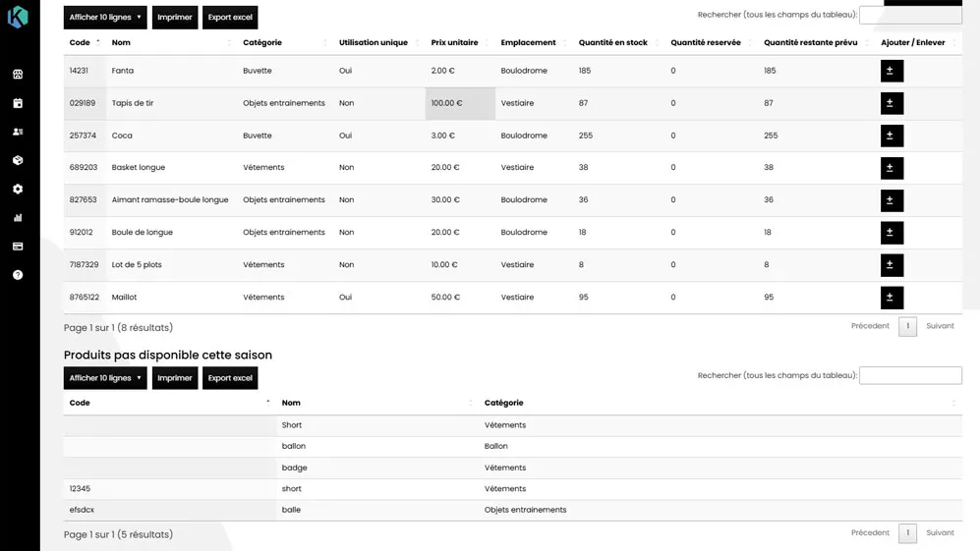Open the statistics chart icon in sidebar

[x=18, y=217]
